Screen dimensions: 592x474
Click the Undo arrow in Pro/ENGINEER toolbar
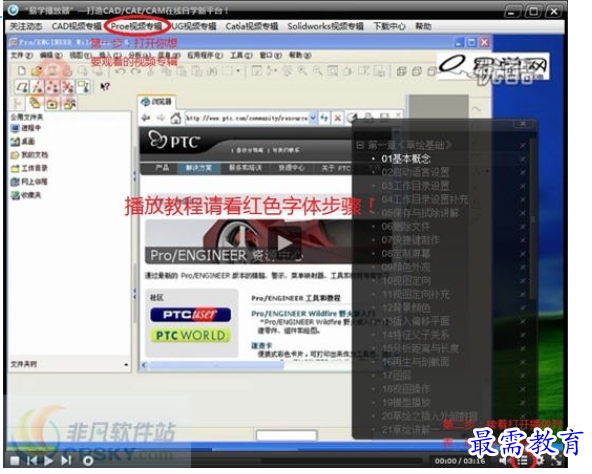pos(120,71)
